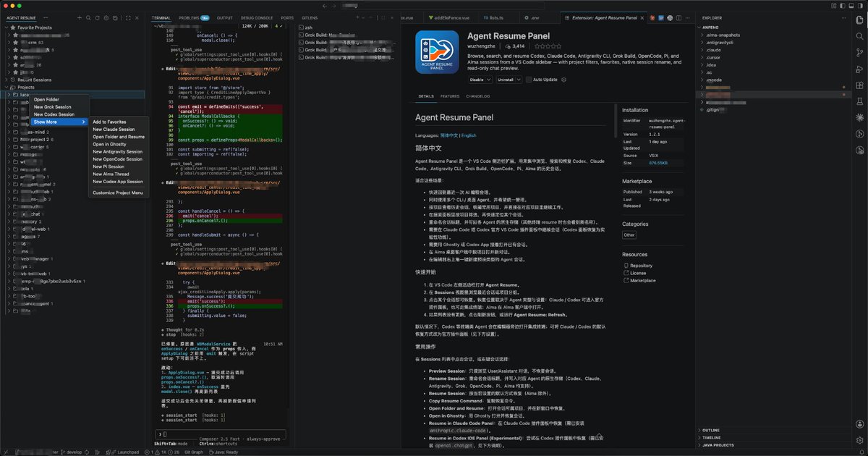The image size is (868, 456).
Task: Click the extension gear next to Auto Update
Action: (x=563, y=80)
